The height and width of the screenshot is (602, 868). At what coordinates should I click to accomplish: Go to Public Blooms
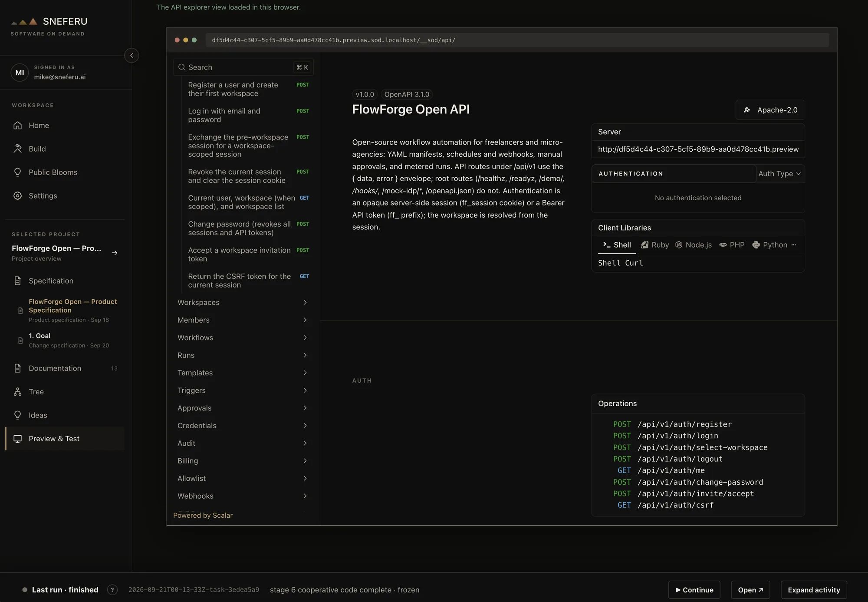(65, 172)
